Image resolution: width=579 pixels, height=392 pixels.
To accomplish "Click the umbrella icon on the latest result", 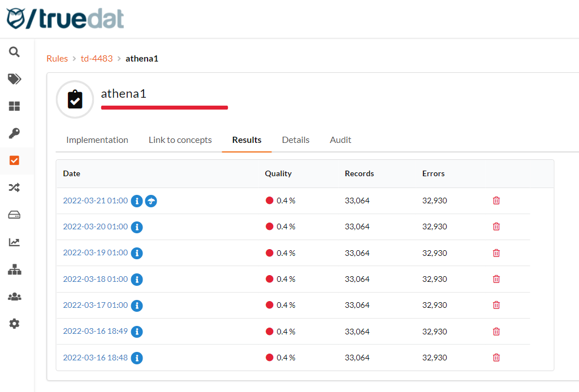I will point(150,201).
